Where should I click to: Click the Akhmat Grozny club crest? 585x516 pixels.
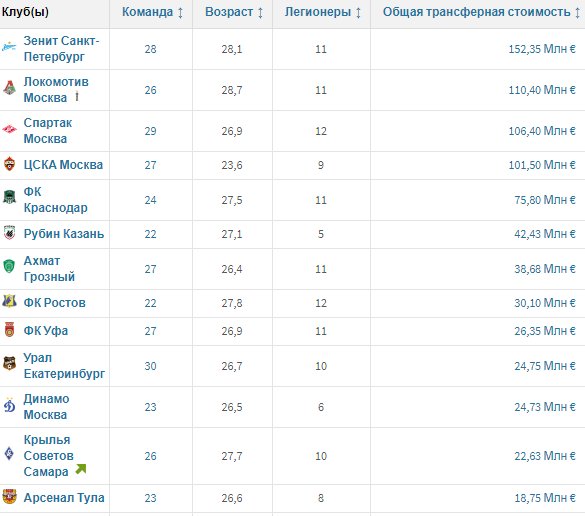(9, 266)
